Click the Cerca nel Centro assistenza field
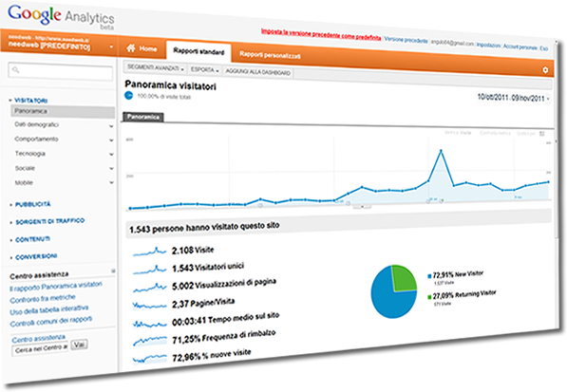 click(x=40, y=348)
